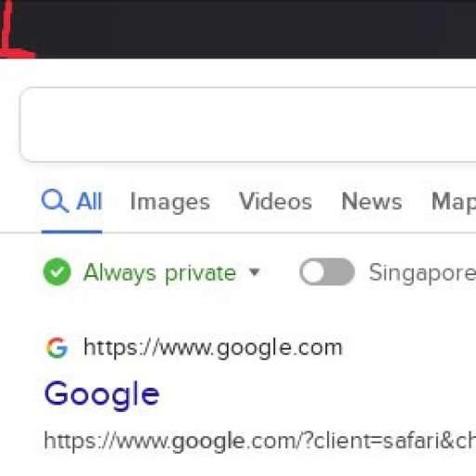This screenshot has width=476, height=476.
Task: Click the https://www.google.com breadcrumb URL
Action: pos(213,348)
